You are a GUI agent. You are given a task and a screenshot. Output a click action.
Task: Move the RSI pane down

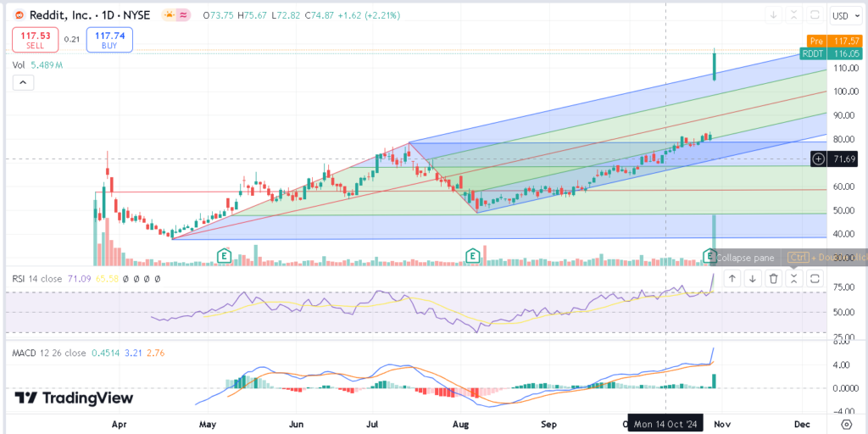click(x=753, y=278)
